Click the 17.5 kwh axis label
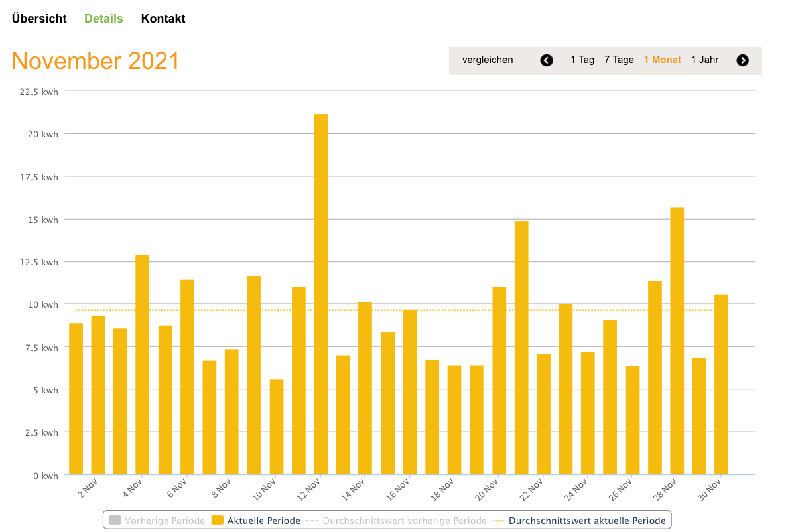The image size is (790, 532). click(38, 177)
